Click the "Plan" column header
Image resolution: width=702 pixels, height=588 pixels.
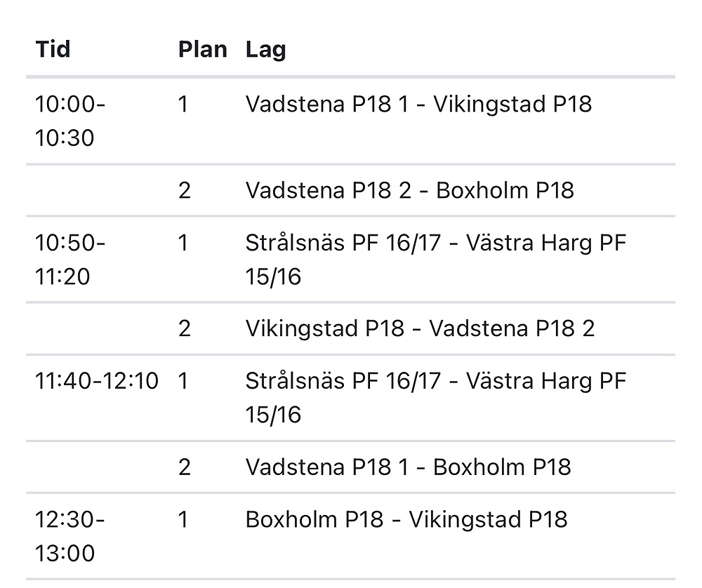coord(202,50)
